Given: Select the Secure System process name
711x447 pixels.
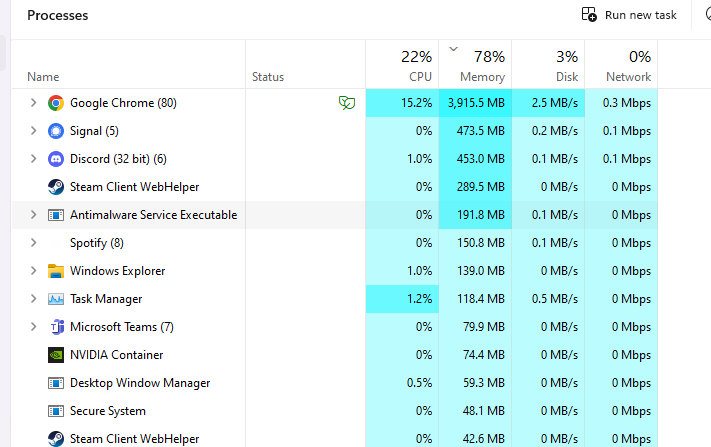Looking at the screenshot, I should coord(108,411).
